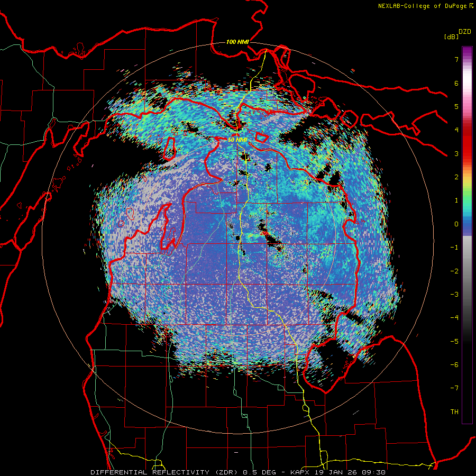Image resolution: width=476 pixels, height=476 pixels.
Task: Click the 6 value on the color scale
Action: tap(456, 83)
